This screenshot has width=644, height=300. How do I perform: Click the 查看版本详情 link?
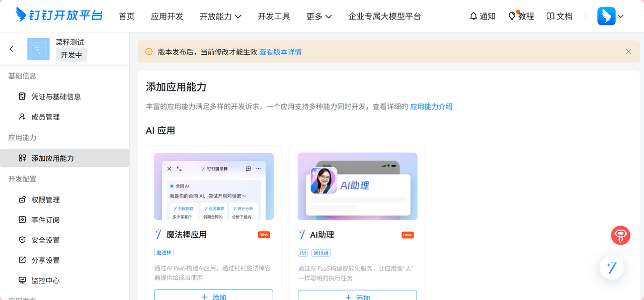click(x=280, y=52)
